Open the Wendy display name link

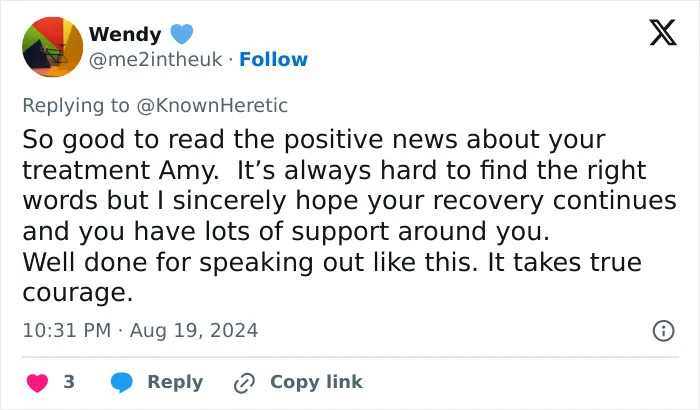click(x=125, y=34)
